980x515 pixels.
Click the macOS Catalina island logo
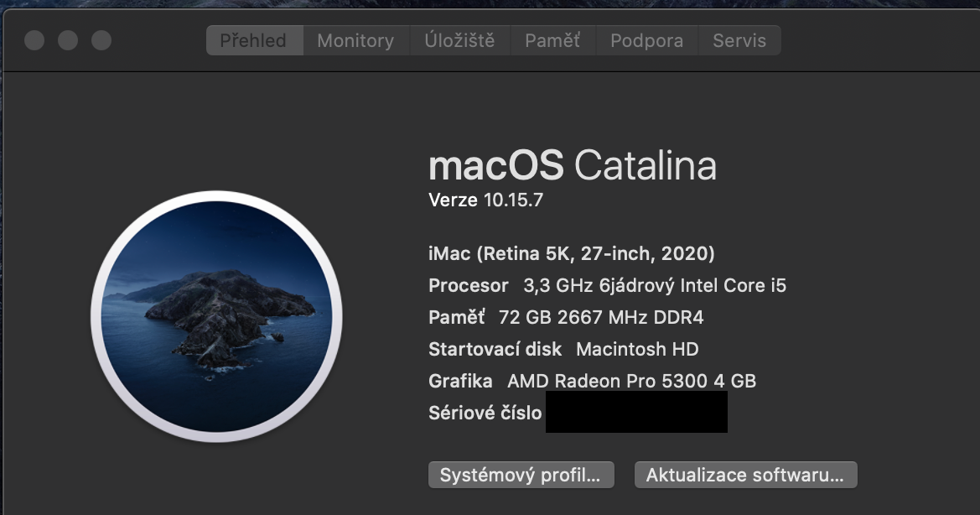tap(217, 316)
